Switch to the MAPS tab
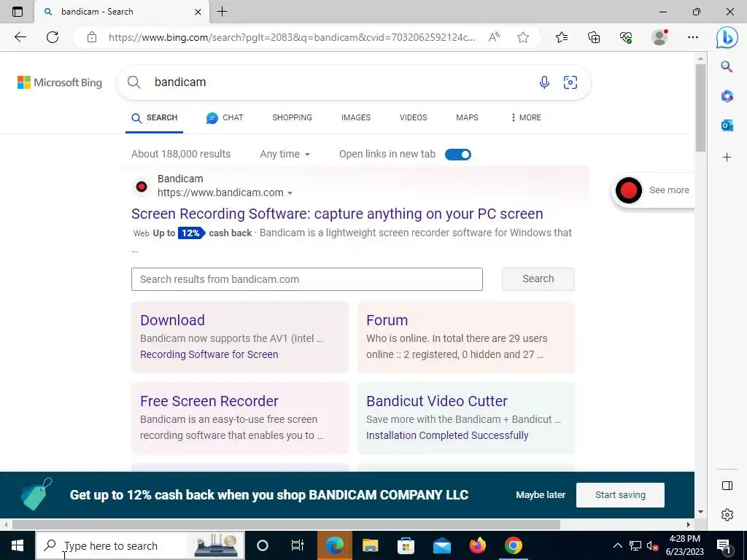This screenshot has width=747, height=560. click(x=467, y=117)
